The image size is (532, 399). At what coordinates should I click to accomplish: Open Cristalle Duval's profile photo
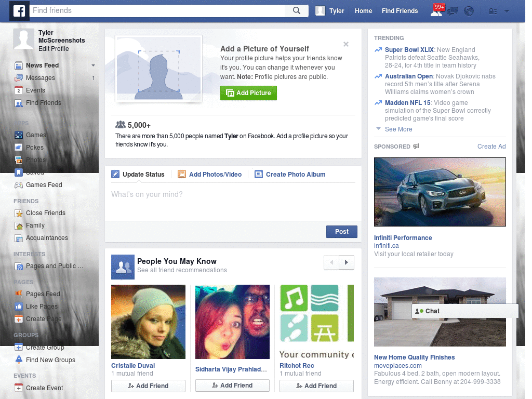(148, 322)
